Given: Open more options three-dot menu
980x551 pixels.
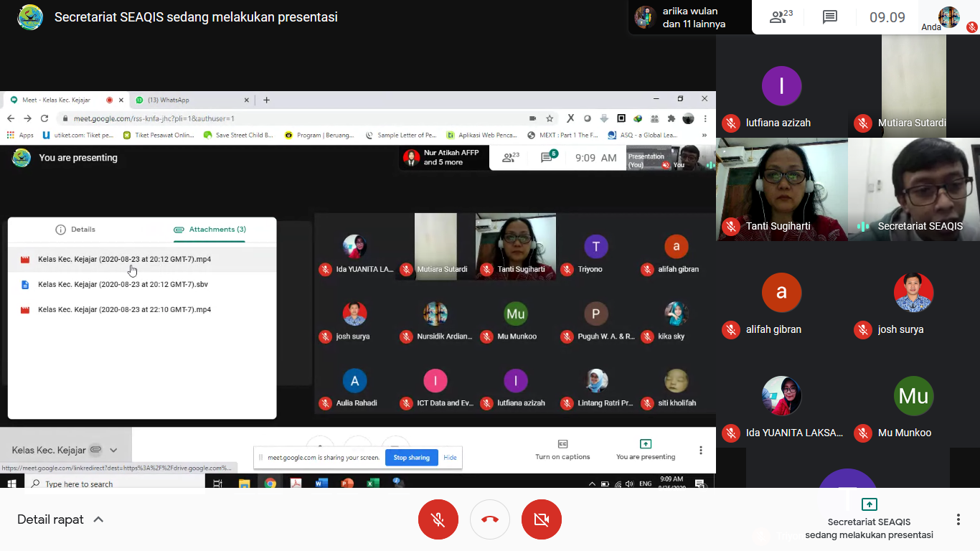Looking at the screenshot, I should coord(958,519).
